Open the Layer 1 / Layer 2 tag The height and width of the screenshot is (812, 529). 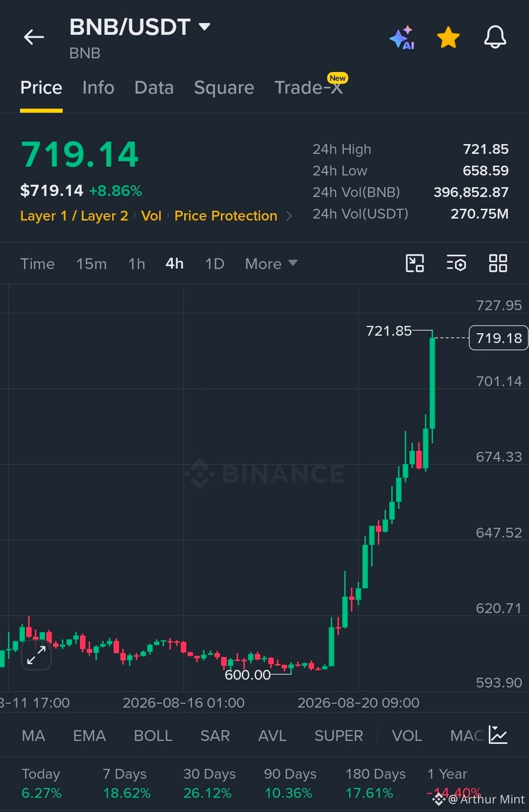(x=74, y=216)
